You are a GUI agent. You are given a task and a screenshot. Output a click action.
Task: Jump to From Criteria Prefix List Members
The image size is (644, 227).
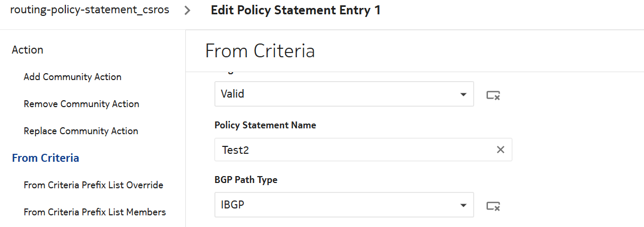(95, 212)
